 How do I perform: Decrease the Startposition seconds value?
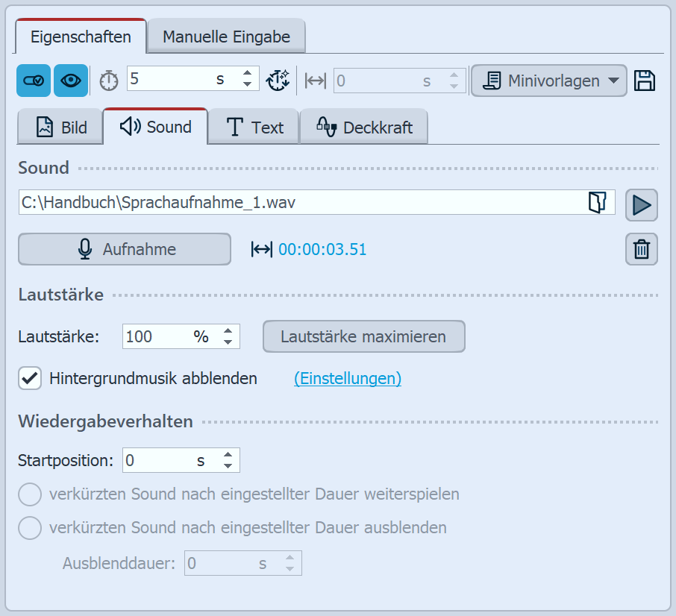coord(228,467)
